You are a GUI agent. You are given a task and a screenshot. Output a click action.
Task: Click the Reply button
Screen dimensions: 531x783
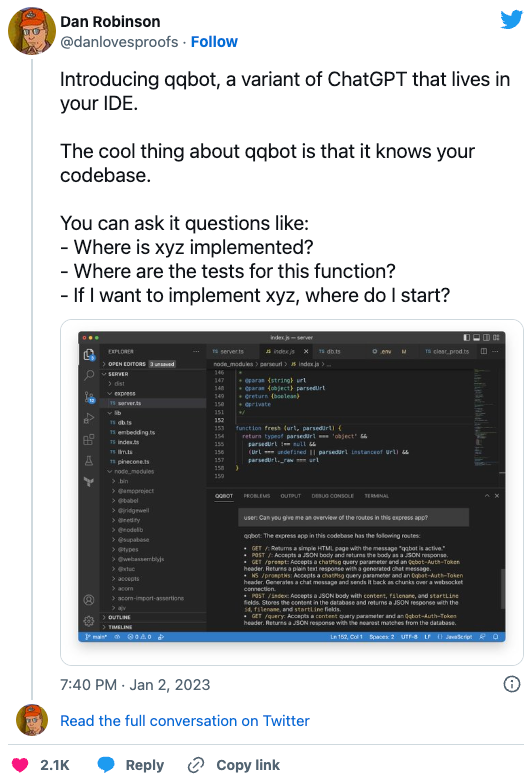pyautogui.click(x=130, y=765)
